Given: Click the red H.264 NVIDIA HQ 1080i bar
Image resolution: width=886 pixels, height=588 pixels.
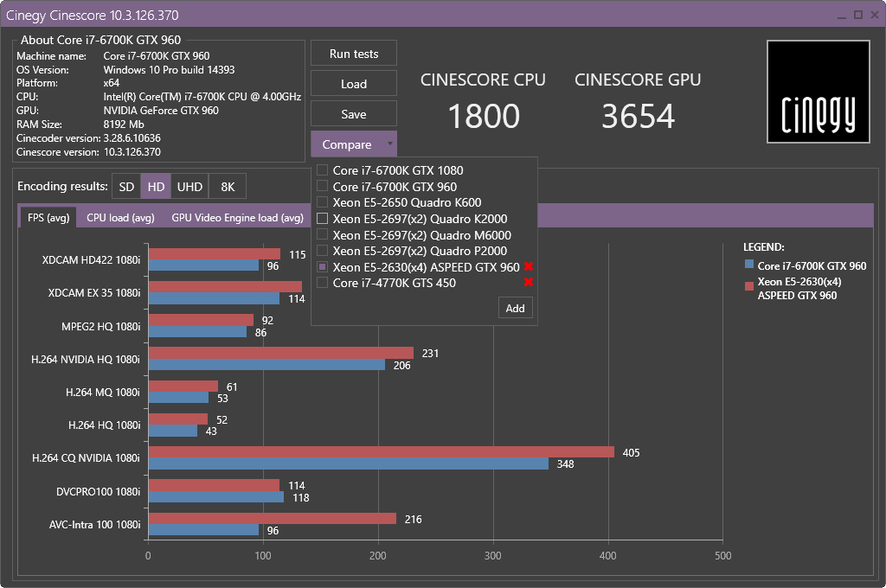Looking at the screenshot, I should pos(281,353).
